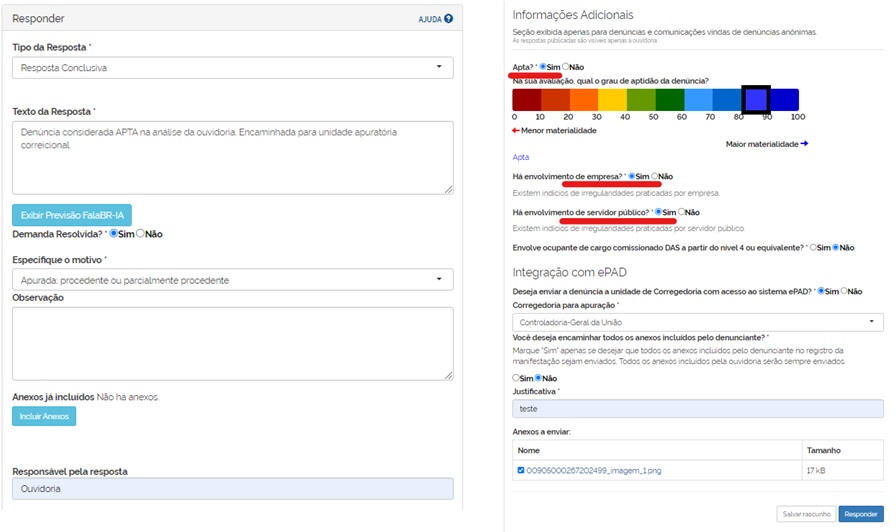Click the Salvar rascunho button

[805, 514]
